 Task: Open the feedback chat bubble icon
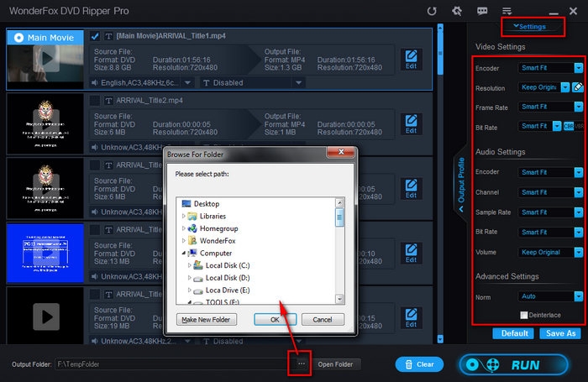click(482, 11)
